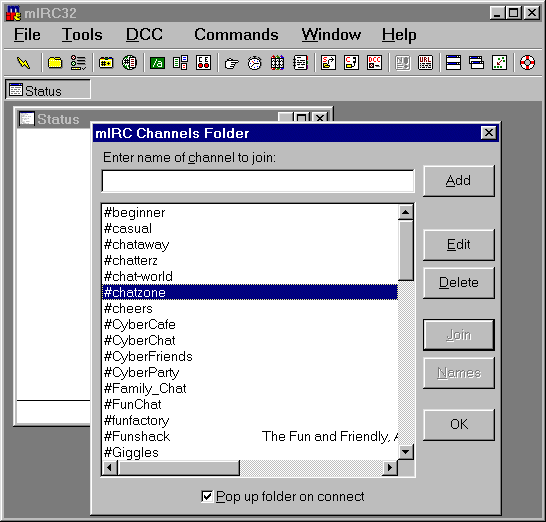Click the horizontal scroll right arrow
Image resolution: width=546 pixels, height=522 pixels.
click(390, 467)
